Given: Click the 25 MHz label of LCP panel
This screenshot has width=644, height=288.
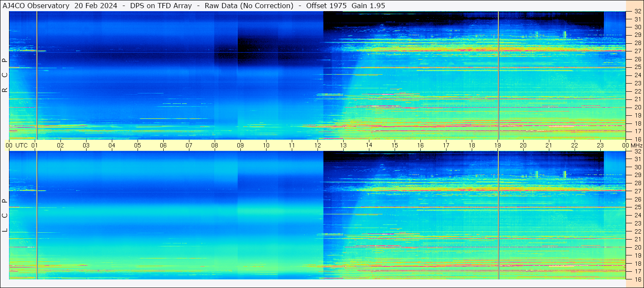Looking at the screenshot, I should tap(638, 207).
